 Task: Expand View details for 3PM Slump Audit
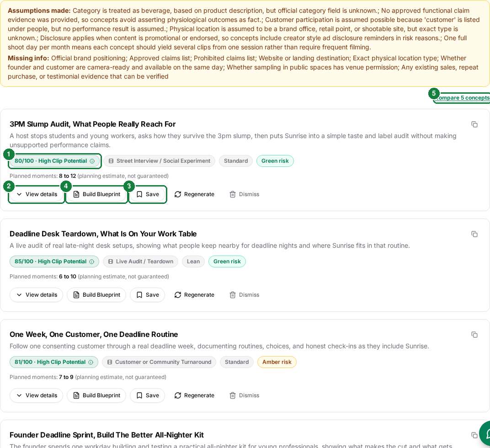click(36, 194)
